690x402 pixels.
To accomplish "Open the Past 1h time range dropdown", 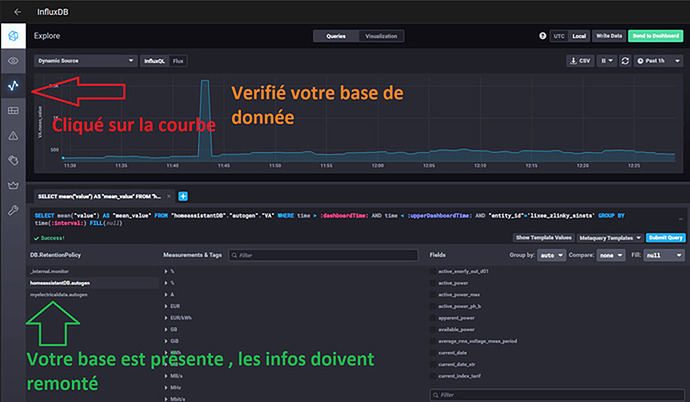I will [658, 61].
